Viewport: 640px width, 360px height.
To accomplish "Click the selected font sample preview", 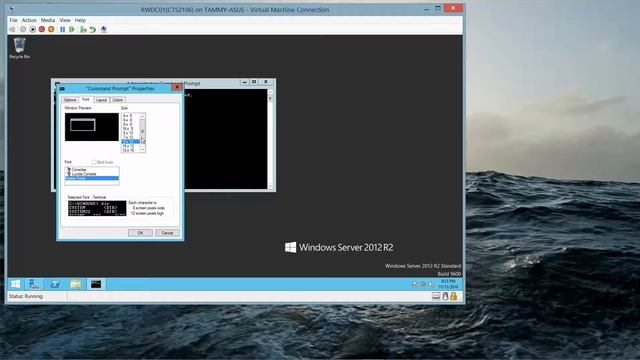I will click(97, 208).
